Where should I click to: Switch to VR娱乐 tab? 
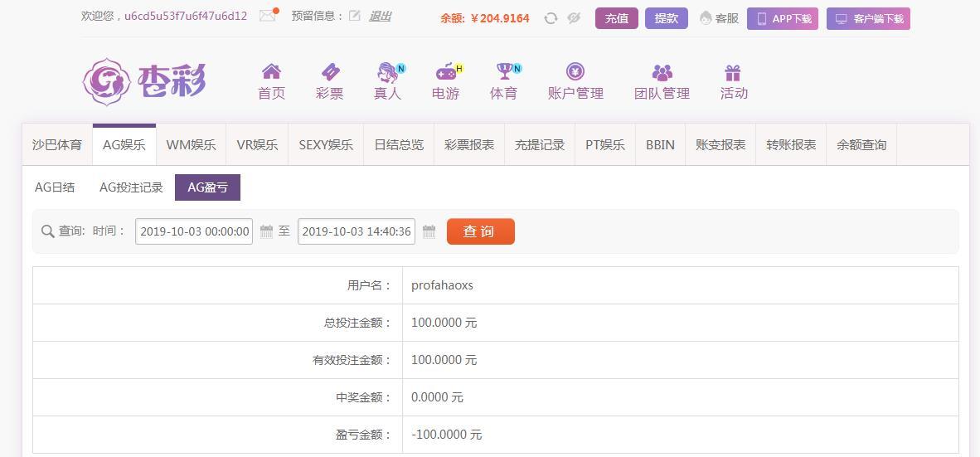(258, 145)
